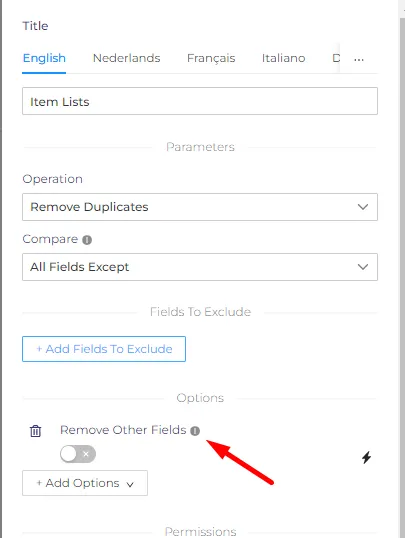Select the Italiano language tab
This screenshot has height=538, width=405.
tap(284, 58)
